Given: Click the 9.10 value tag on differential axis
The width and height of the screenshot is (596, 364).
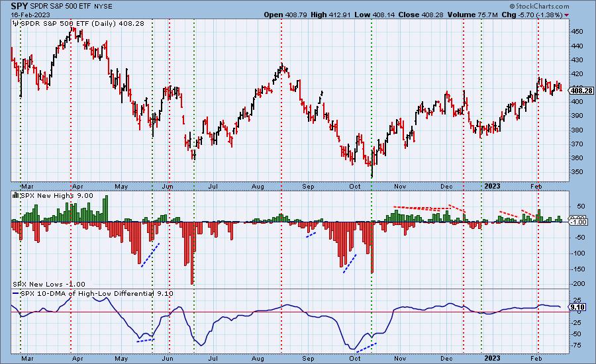Looking at the screenshot, I should [x=577, y=307].
